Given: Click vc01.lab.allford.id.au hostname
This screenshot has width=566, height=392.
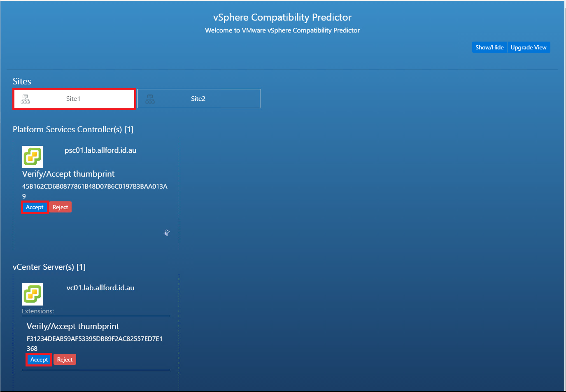Looking at the screenshot, I should point(100,288).
